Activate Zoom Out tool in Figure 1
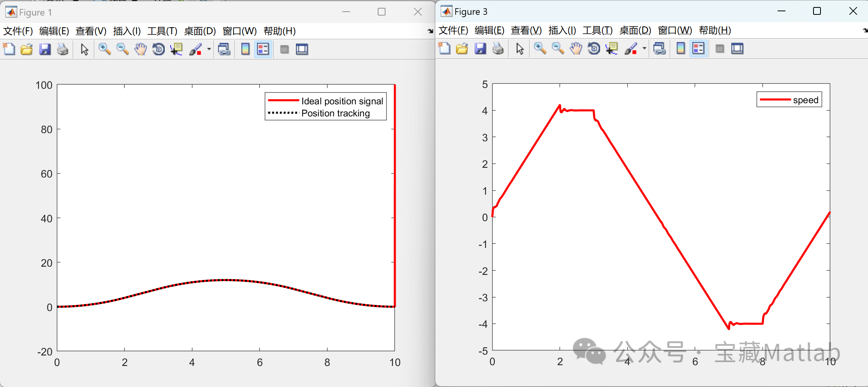The height and width of the screenshot is (387, 868). pos(122,49)
